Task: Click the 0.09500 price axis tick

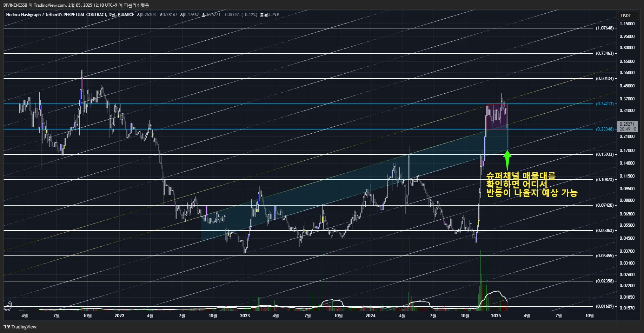Action: pos(627,189)
